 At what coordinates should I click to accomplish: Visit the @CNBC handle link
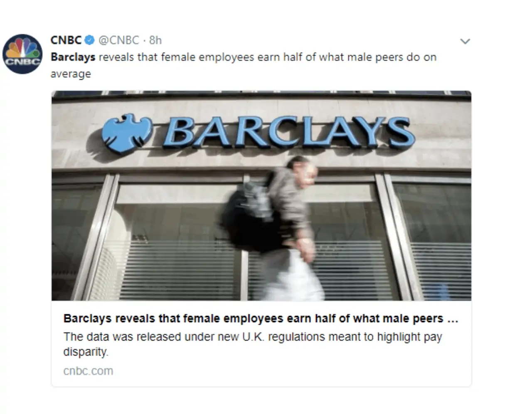pos(118,40)
